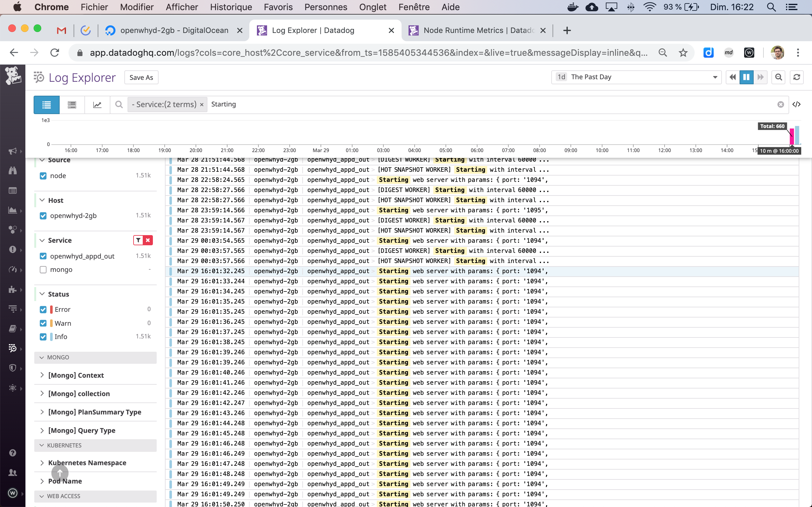Select the compact log display mode icon

71,105
